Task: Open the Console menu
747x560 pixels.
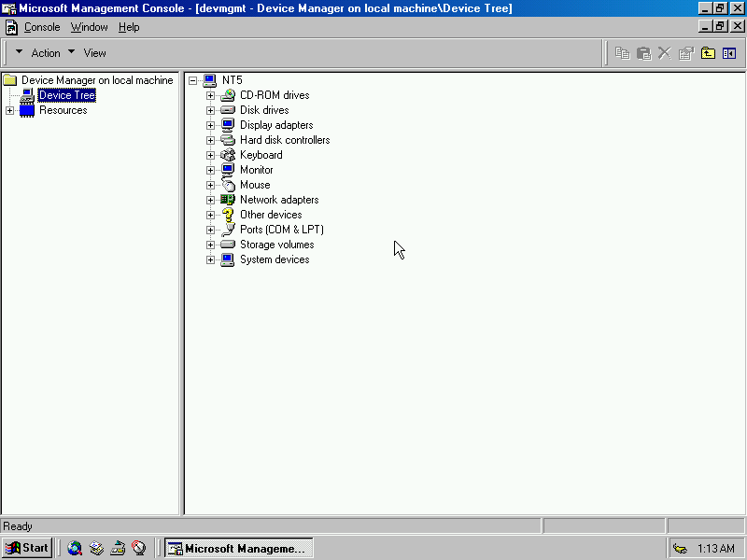Action: pos(42,27)
